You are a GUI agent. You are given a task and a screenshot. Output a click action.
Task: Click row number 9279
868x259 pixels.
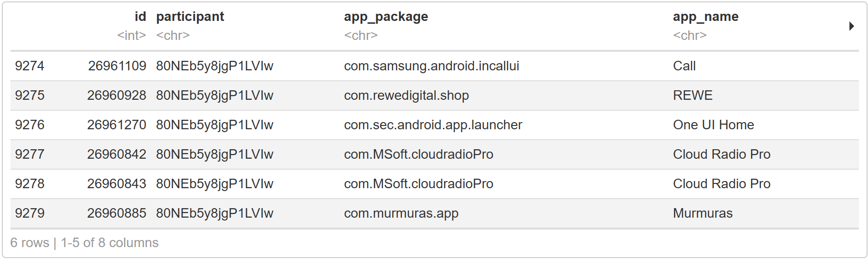click(29, 213)
